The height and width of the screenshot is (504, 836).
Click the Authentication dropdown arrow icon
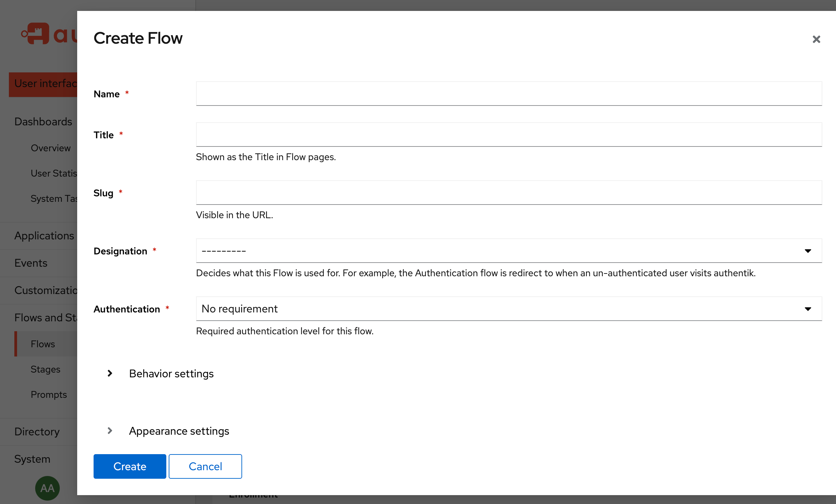click(x=808, y=309)
